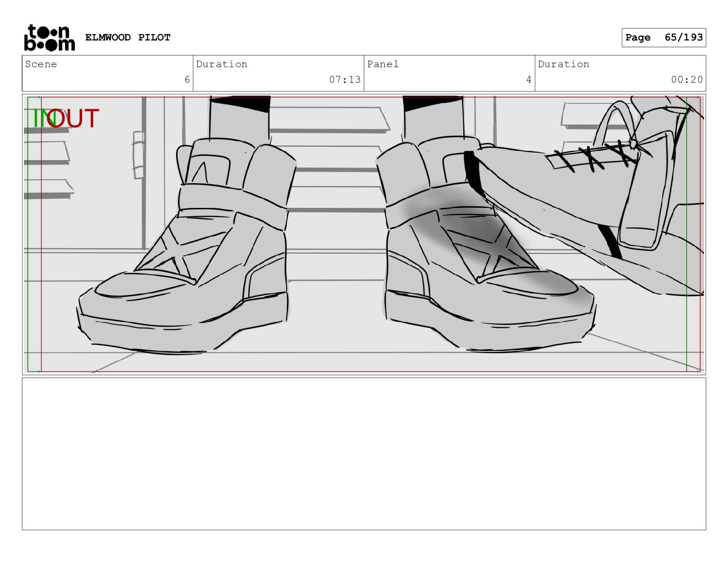This screenshot has height=563, width=728.
Task: Click the Duration label beside Scene
Action: (222, 64)
